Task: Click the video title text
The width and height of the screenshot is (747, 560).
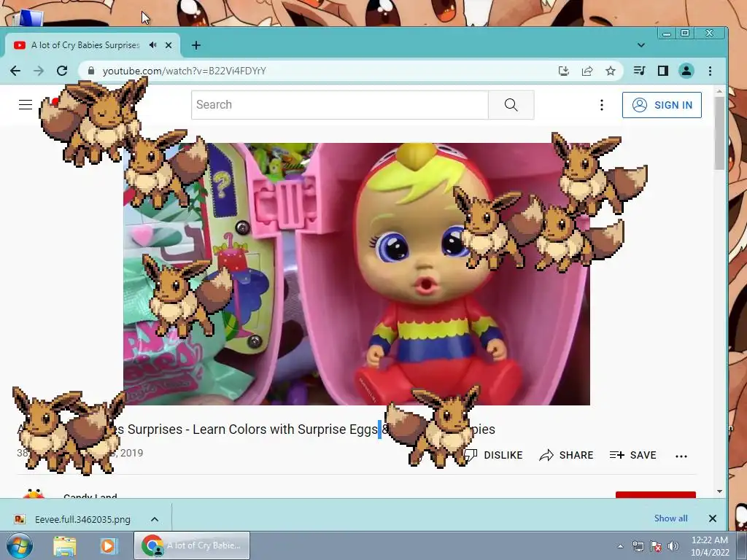Action: (256, 429)
